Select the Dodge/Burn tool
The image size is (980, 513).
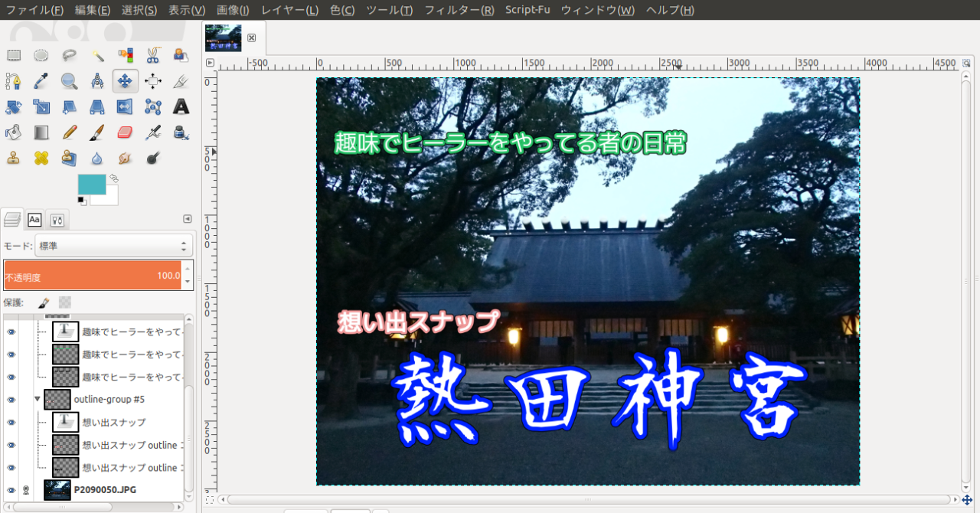153,158
